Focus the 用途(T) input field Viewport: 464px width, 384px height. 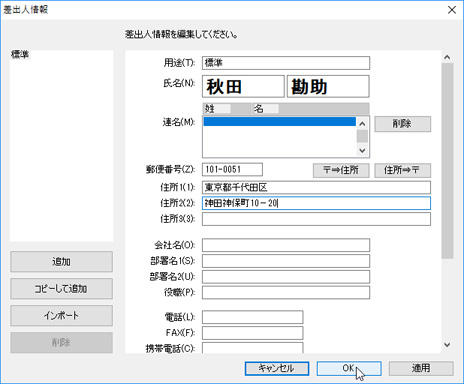tap(286, 63)
